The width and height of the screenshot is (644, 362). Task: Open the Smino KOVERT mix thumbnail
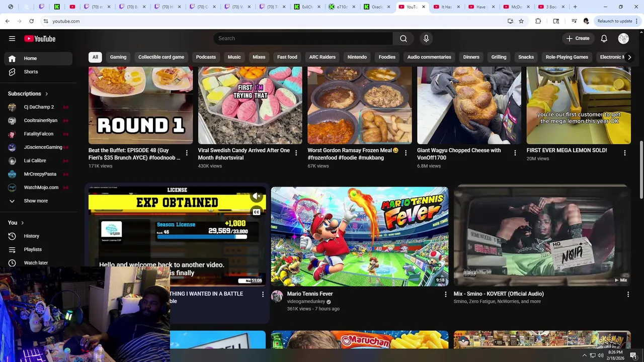[542, 236]
